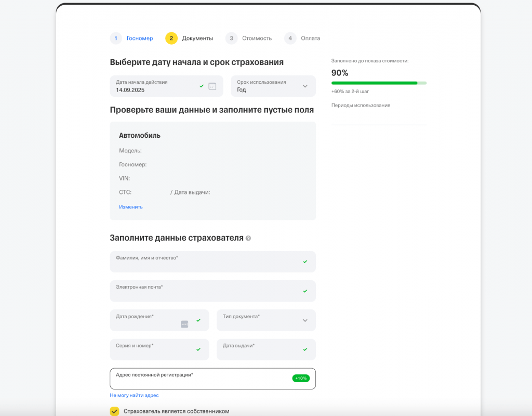This screenshot has height=416, width=532.
Task: Click the dots icon in Дата рождения field
Action: pos(184,324)
